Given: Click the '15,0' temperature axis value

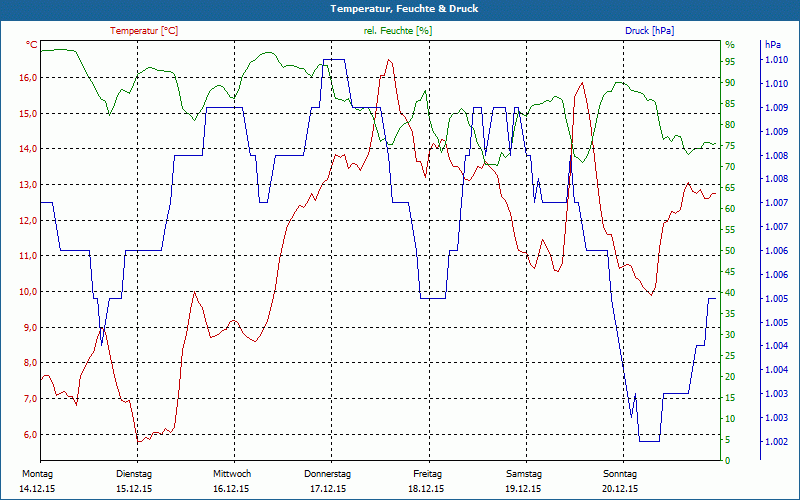Looking at the screenshot, I should click(x=28, y=113).
